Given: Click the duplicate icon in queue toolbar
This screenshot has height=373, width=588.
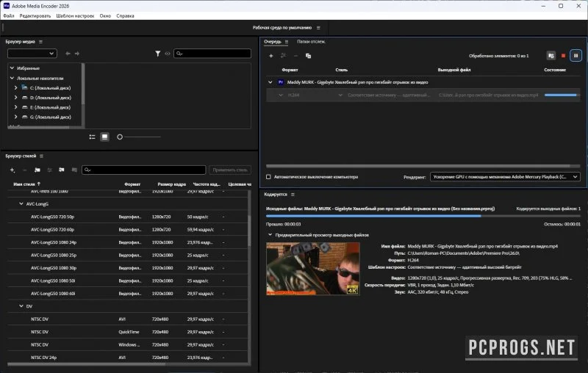Looking at the screenshot, I should pyautogui.click(x=308, y=56).
